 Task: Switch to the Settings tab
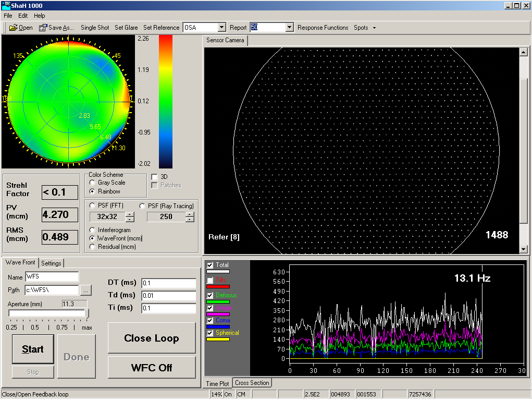point(51,263)
